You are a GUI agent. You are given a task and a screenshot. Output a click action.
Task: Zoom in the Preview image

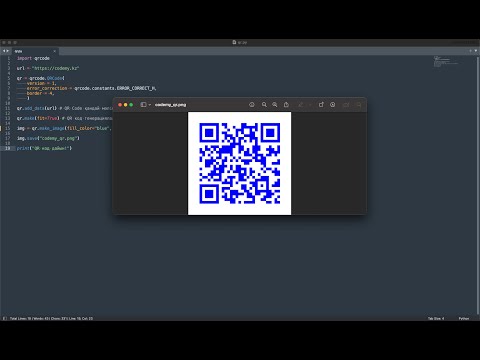275,105
